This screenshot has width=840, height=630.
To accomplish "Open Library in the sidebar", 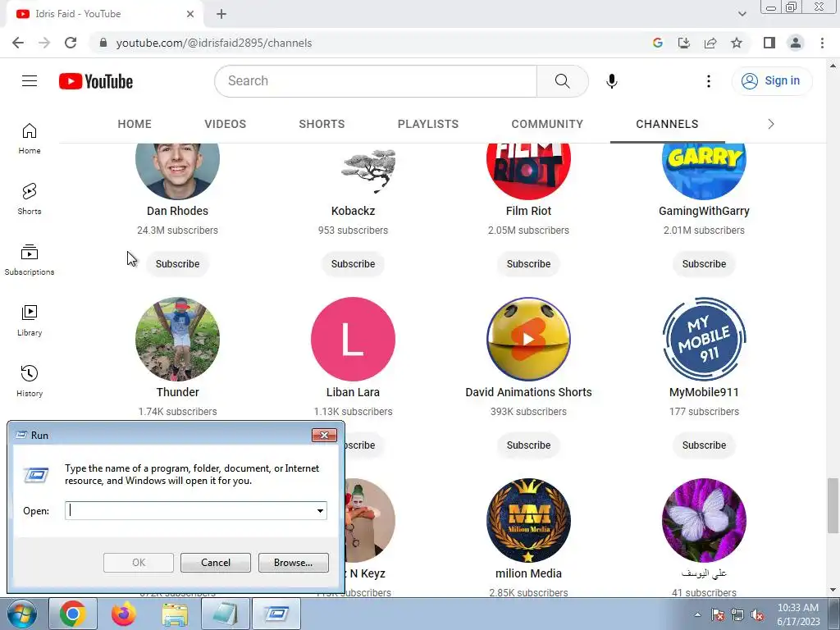I will (x=30, y=320).
